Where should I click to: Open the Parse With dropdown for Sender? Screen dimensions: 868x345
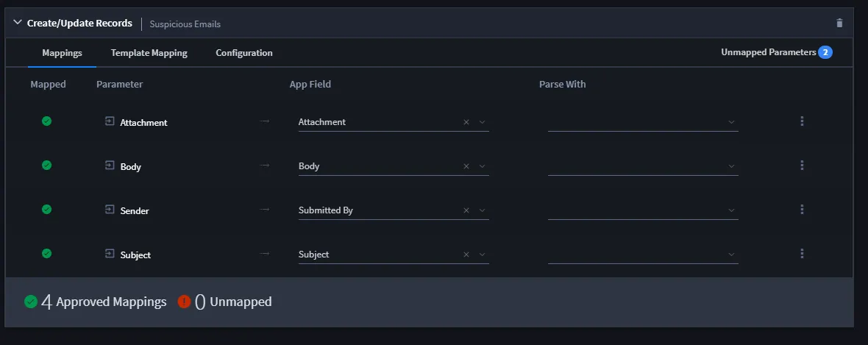[643, 210]
